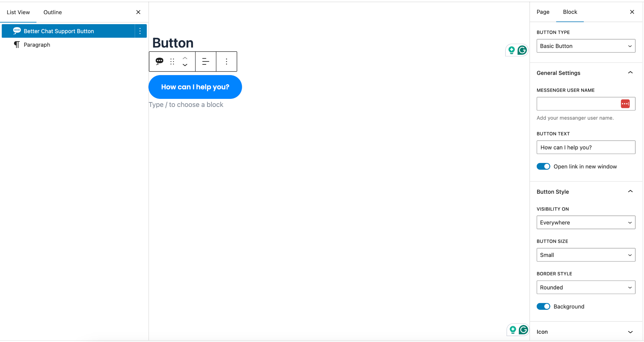
Task: Open the alignment tool in the block toolbar
Action: pos(206,61)
